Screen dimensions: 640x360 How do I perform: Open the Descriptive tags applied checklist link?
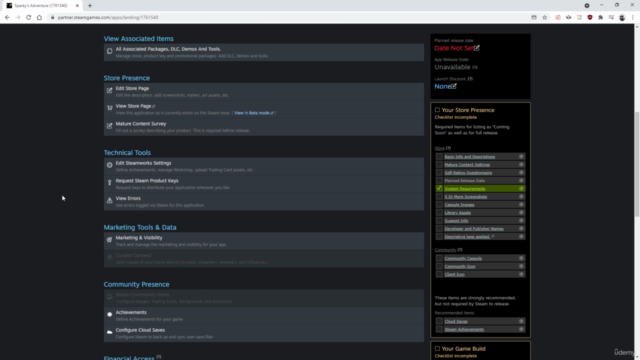[x=467, y=237]
